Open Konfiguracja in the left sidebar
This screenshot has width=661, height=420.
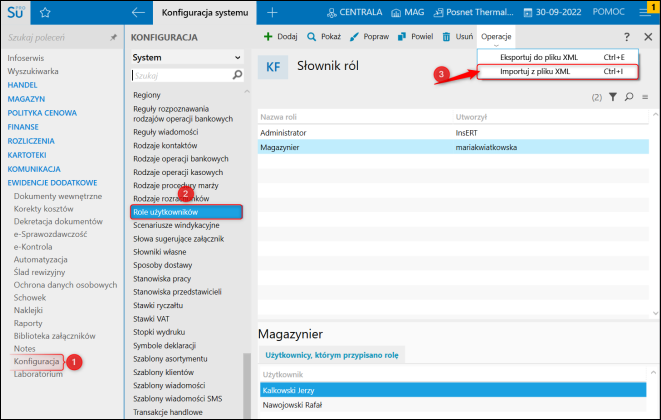tap(36, 361)
